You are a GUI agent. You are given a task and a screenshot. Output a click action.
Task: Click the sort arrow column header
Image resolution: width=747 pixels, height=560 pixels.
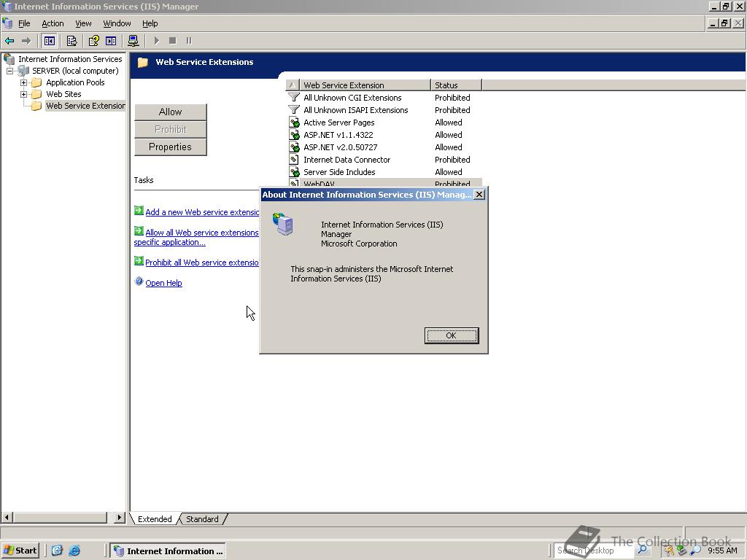coord(293,85)
